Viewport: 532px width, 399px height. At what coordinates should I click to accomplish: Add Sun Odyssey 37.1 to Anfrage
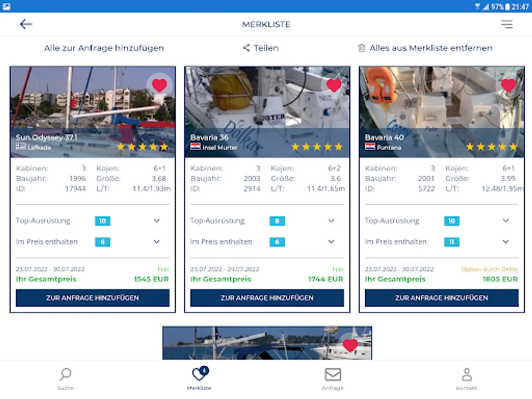tap(93, 298)
